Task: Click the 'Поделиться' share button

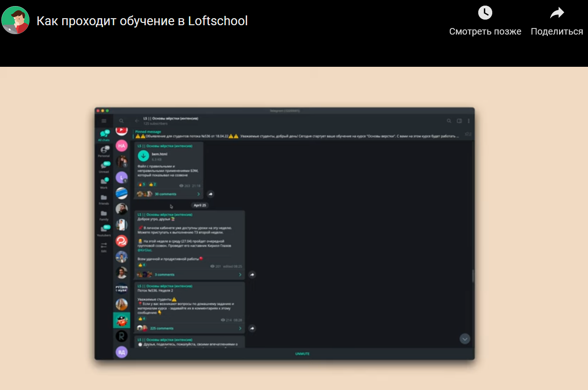Action: [x=557, y=21]
